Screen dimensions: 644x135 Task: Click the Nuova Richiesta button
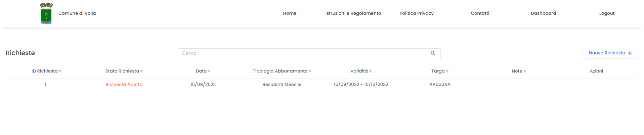610,53
